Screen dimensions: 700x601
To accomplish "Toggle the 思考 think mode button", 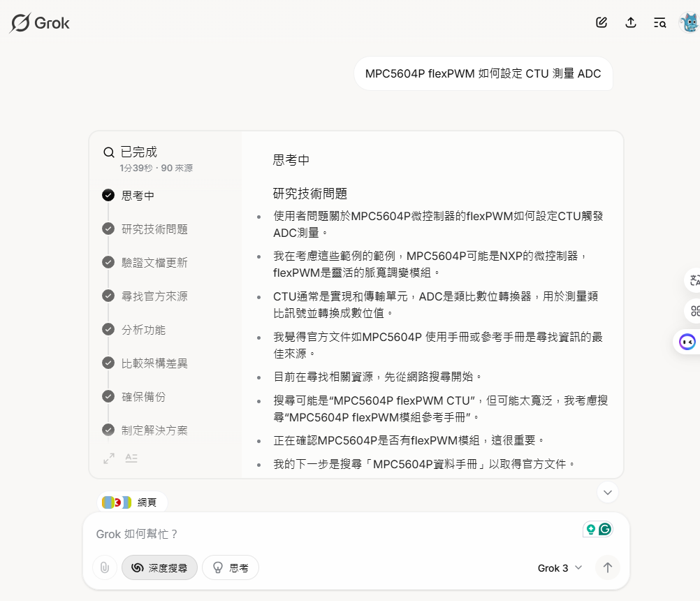I will click(x=231, y=567).
